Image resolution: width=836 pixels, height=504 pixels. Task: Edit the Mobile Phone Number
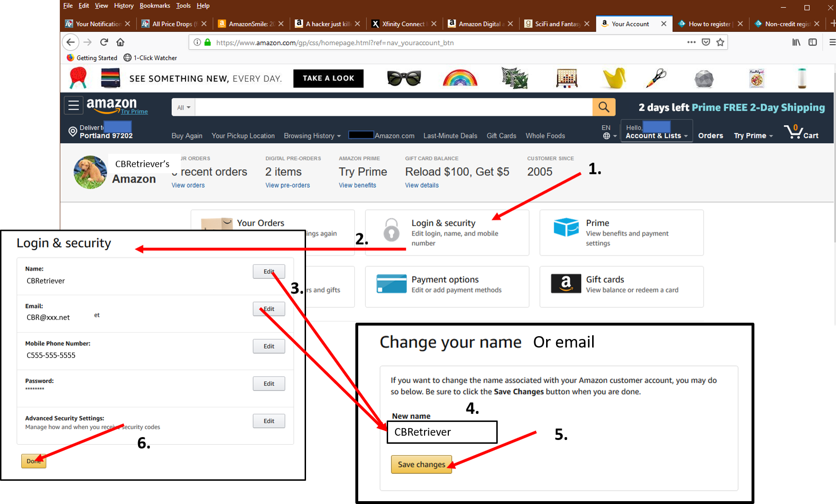coord(269,346)
